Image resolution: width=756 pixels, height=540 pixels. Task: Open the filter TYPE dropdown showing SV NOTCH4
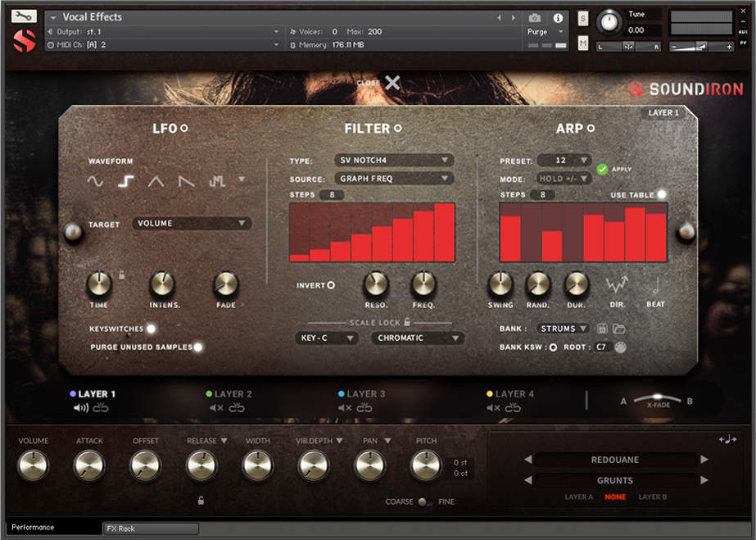[393, 161]
